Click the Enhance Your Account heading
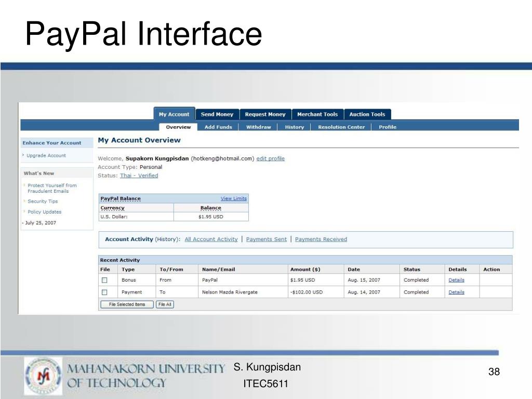 click(x=52, y=143)
